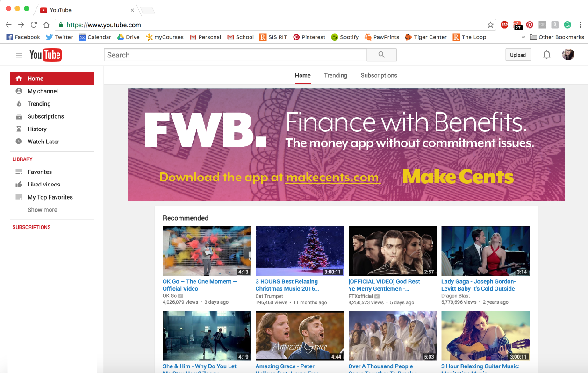Click the Grammarly extension icon
The image size is (588, 373).
pos(567,25)
